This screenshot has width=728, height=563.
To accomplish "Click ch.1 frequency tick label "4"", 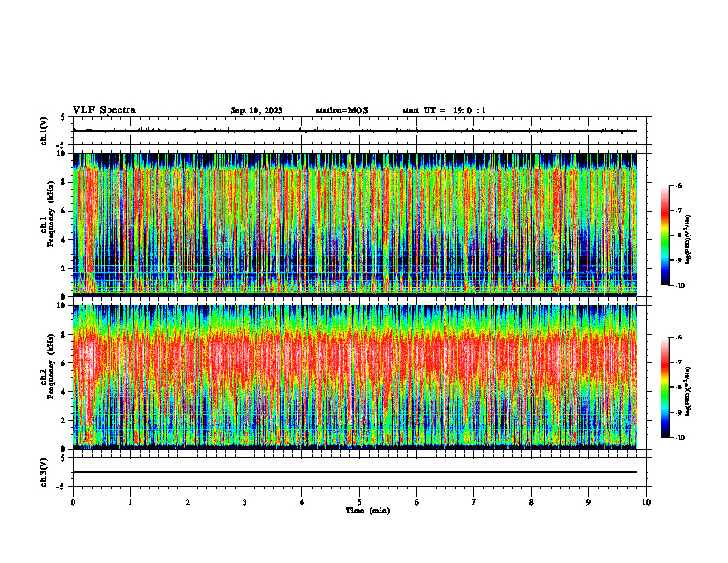I will (x=63, y=240).
